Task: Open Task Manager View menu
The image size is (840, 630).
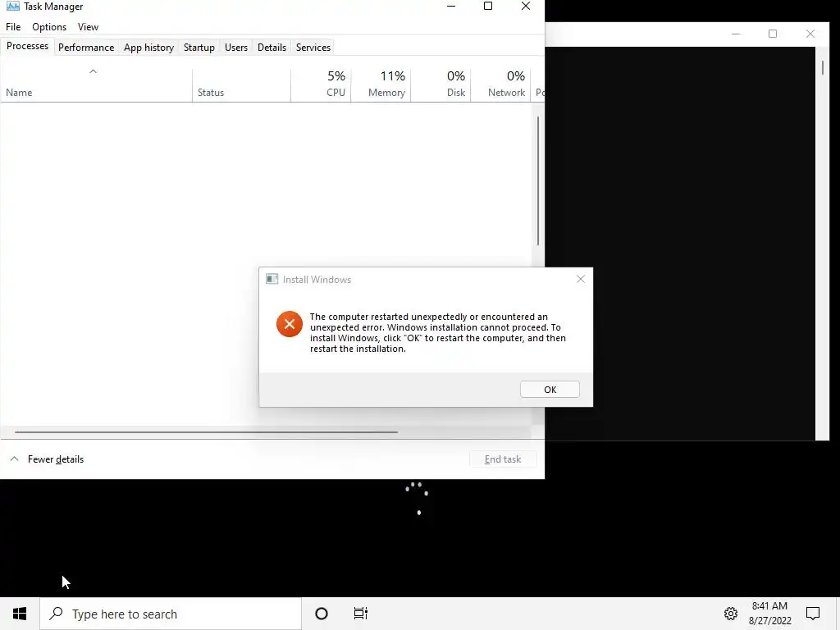Action: pos(88,27)
